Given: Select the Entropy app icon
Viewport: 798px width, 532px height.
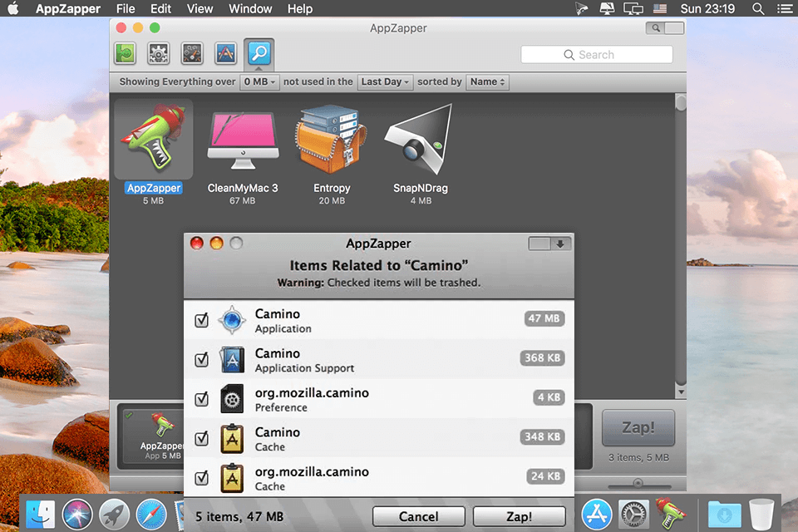Looking at the screenshot, I should click(x=332, y=139).
